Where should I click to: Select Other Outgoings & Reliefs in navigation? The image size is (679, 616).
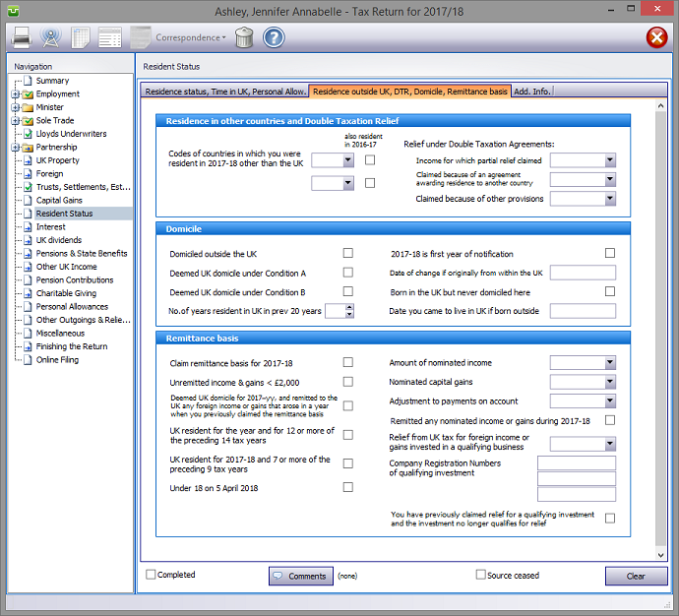pos(83,320)
